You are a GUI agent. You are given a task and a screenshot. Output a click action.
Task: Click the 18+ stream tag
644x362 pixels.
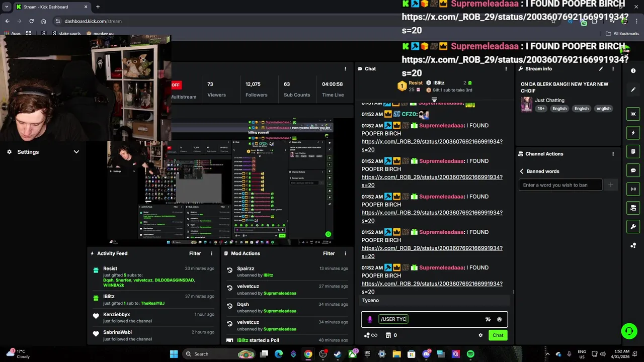[x=540, y=109]
